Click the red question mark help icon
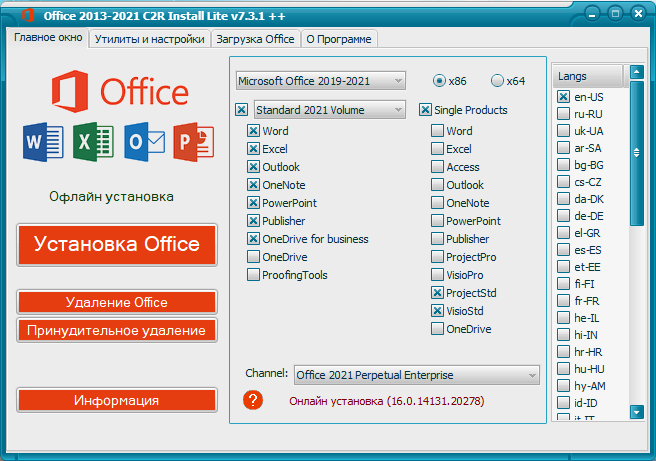Screen dimensions: 656x461 (x=254, y=400)
